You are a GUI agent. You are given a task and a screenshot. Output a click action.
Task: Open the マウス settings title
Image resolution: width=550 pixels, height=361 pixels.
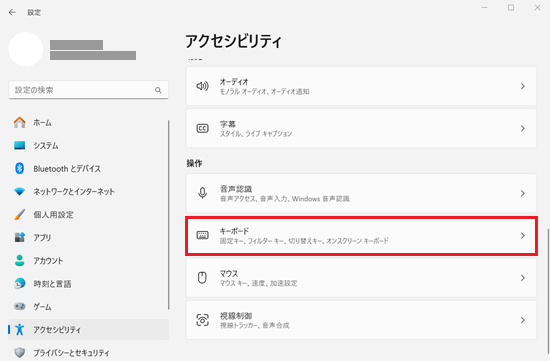coord(229,273)
